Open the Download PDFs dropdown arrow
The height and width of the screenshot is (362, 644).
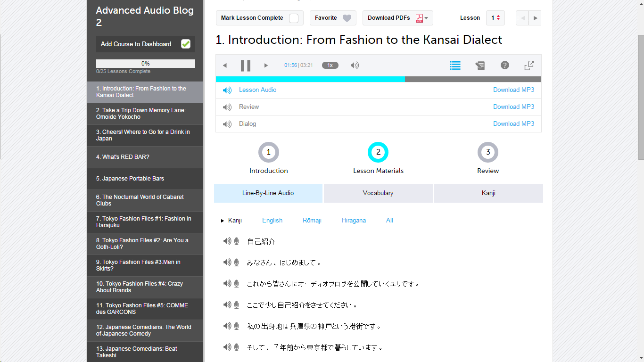[x=427, y=18]
